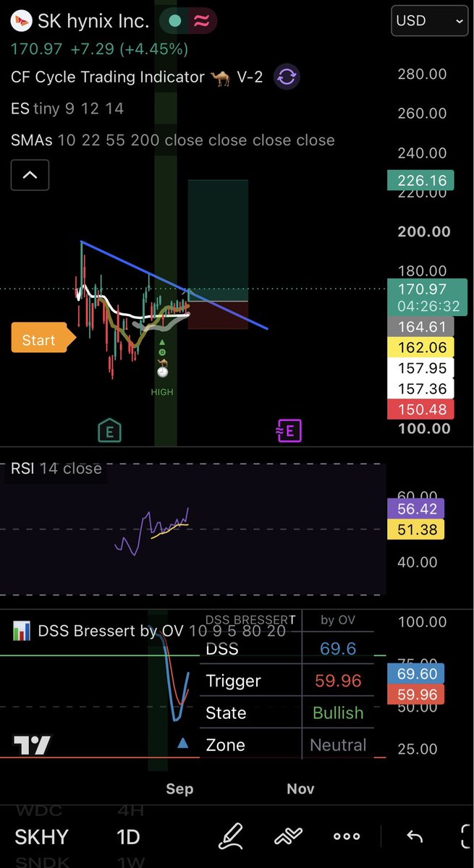Click the 226.16 target price label

pos(421,179)
